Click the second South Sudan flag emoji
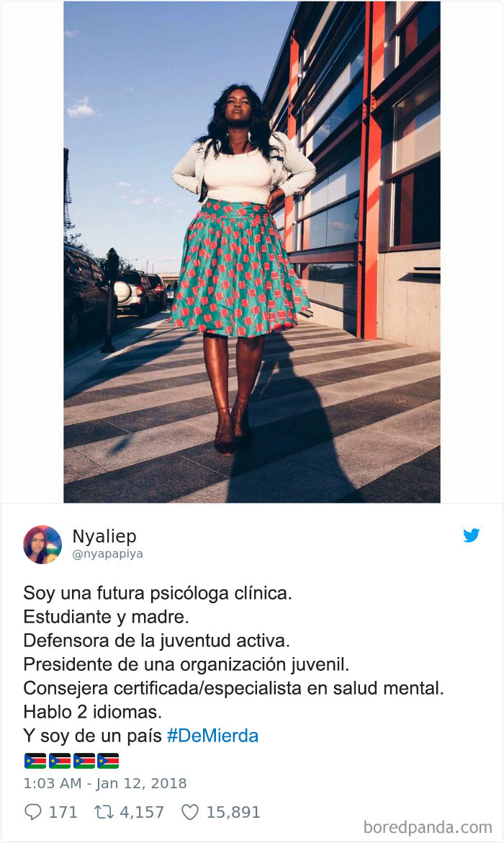504x843 pixels. tap(60, 761)
